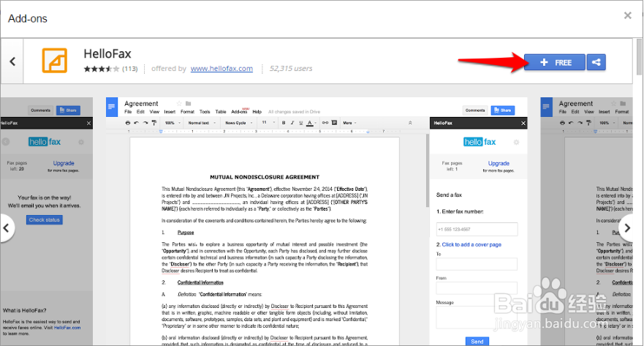
Task: Click the share icon beside FREE
Action: coord(596,62)
